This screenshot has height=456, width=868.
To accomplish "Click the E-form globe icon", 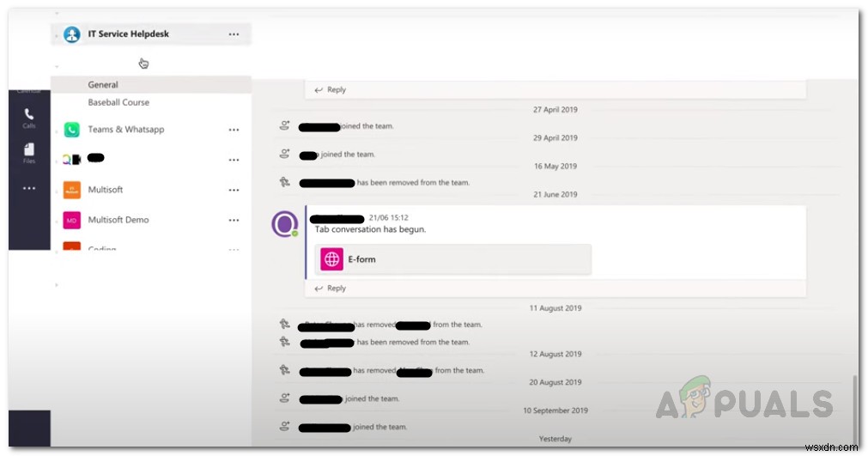I will (331, 259).
